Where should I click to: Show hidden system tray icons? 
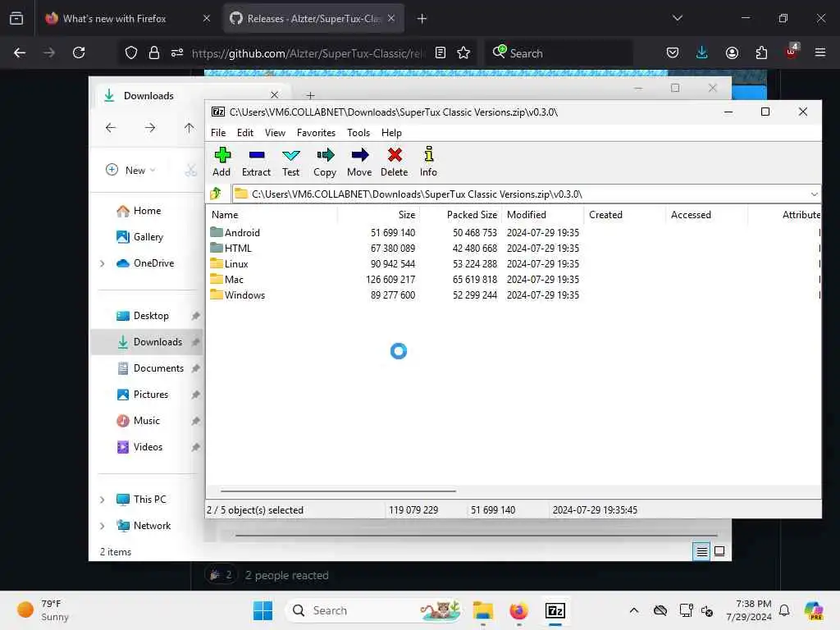(634, 610)
